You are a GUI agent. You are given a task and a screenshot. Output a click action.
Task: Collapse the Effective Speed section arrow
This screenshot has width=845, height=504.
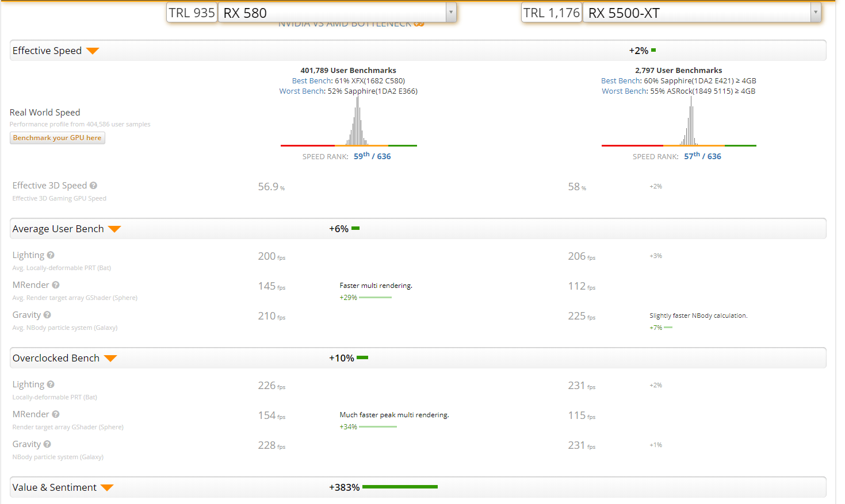pos(93,51)
